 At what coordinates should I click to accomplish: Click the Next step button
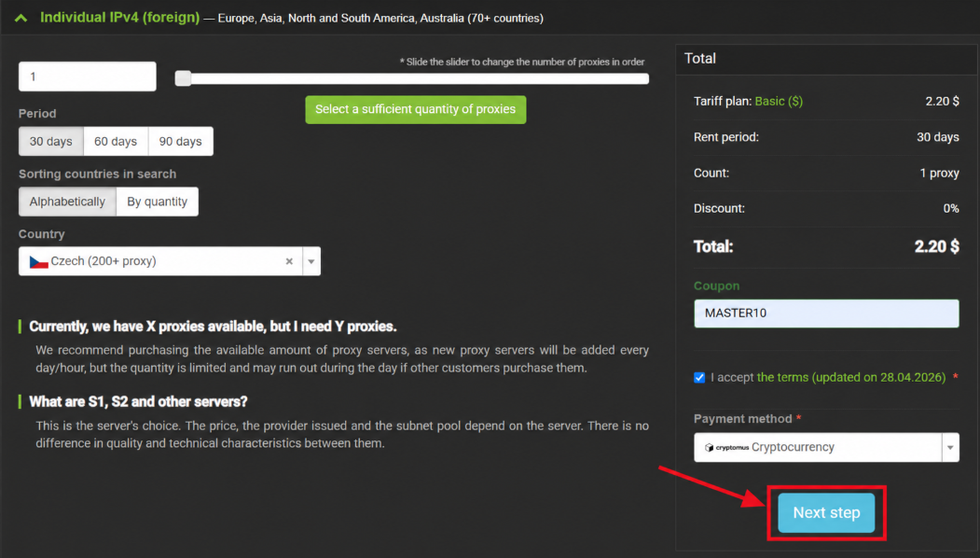pos(826,513)
